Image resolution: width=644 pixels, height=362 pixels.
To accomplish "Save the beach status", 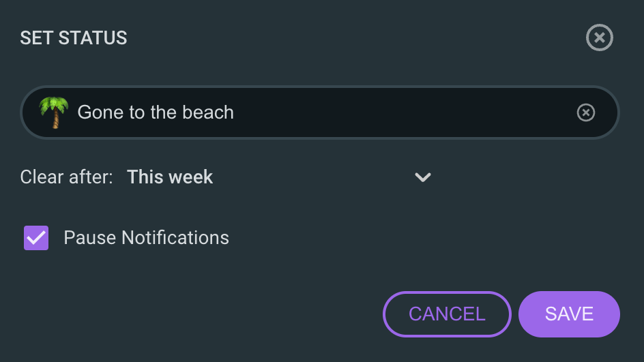I will click(568, 314).
